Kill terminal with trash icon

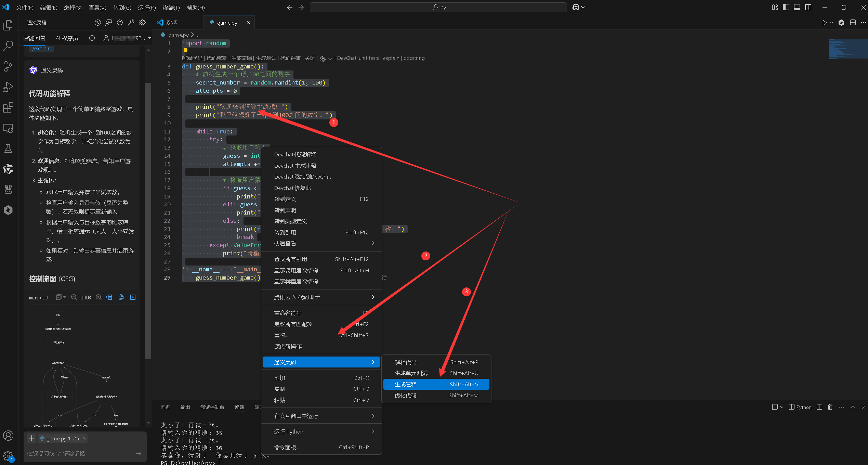(x=830, y=407)
